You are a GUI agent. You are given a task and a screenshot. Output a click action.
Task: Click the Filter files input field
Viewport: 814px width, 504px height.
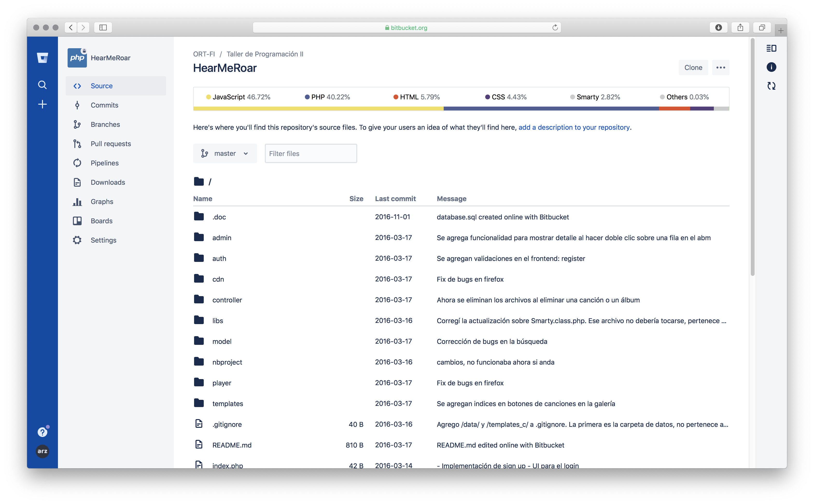310,153
